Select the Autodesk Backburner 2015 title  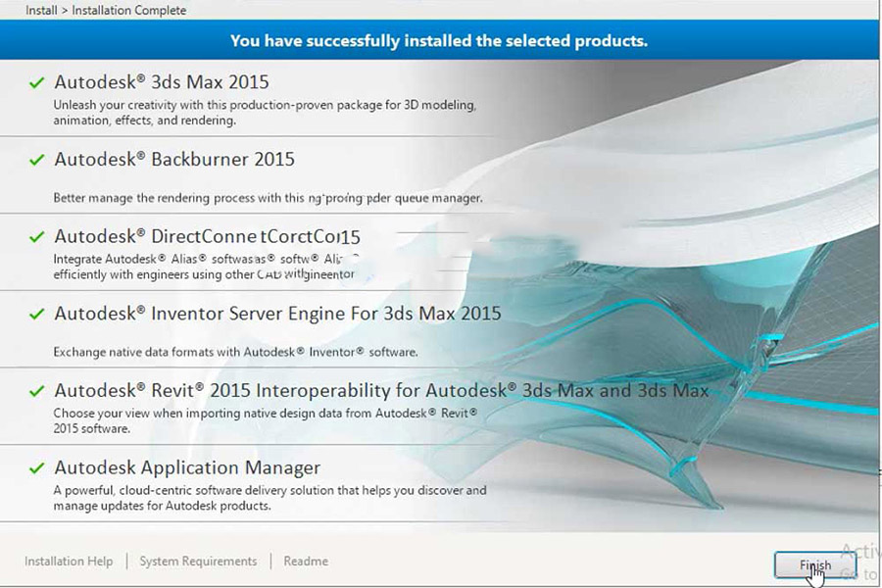[x=174, y=159]
